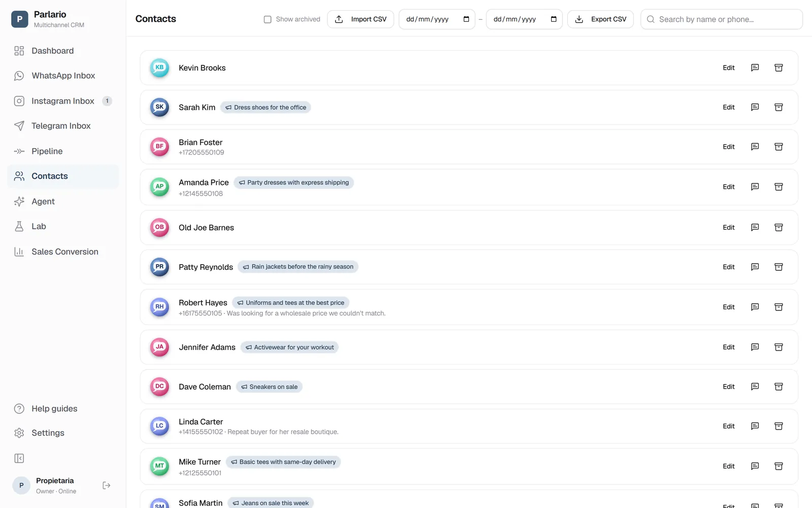Open Instagram Inbox

point(63,101)
